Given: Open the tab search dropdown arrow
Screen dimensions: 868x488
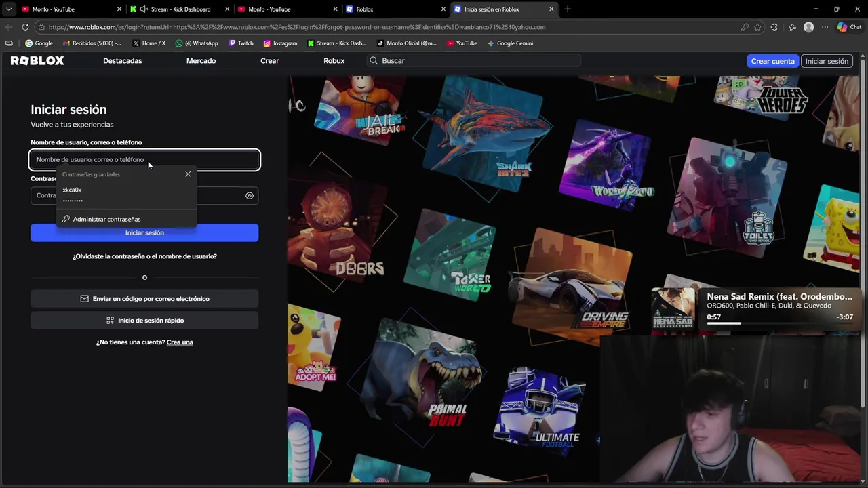Looking at the screenshot, I should pyautogui.click(x=8, y=9).
